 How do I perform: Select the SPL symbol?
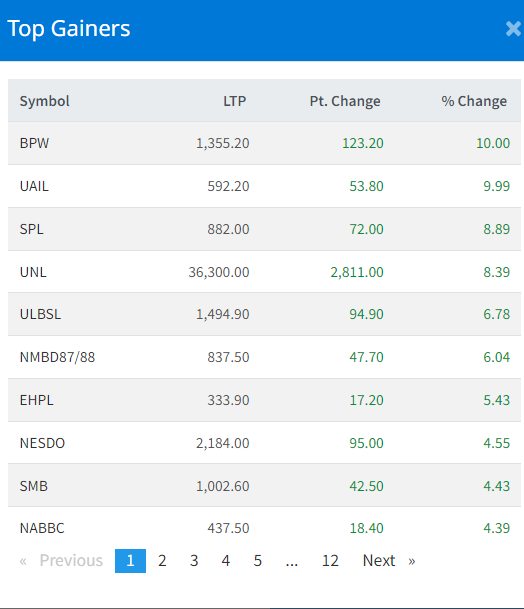(x=31, y=229)
